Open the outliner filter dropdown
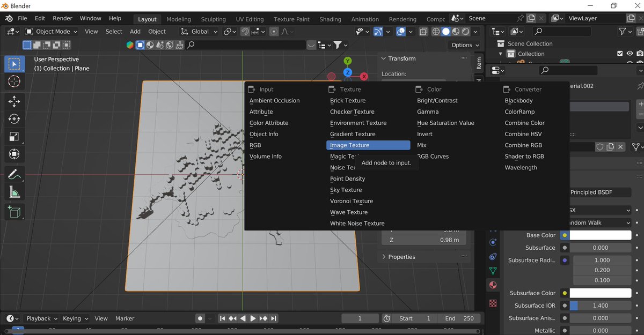The image size is (644, 335). tap(625, 32)
